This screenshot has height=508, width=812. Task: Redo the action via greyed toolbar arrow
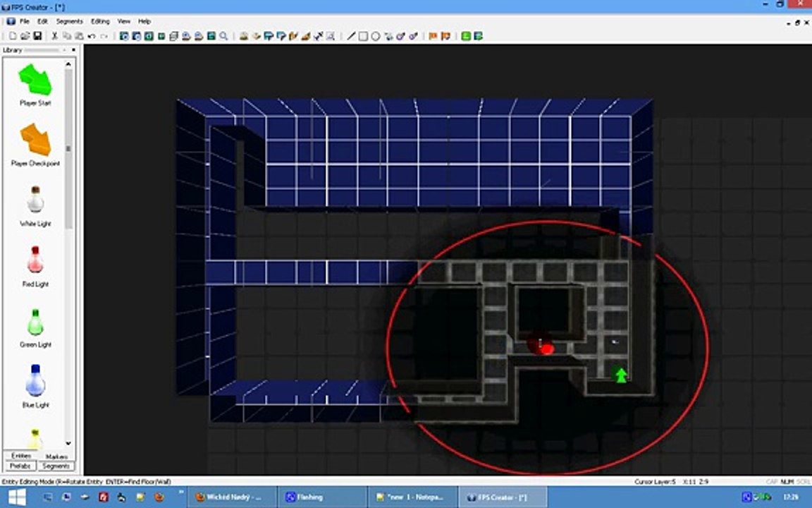104,36
